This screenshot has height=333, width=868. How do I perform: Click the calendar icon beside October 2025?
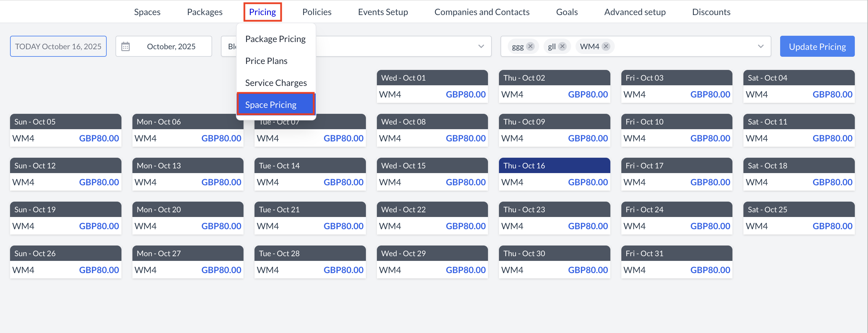pos(126,46)
